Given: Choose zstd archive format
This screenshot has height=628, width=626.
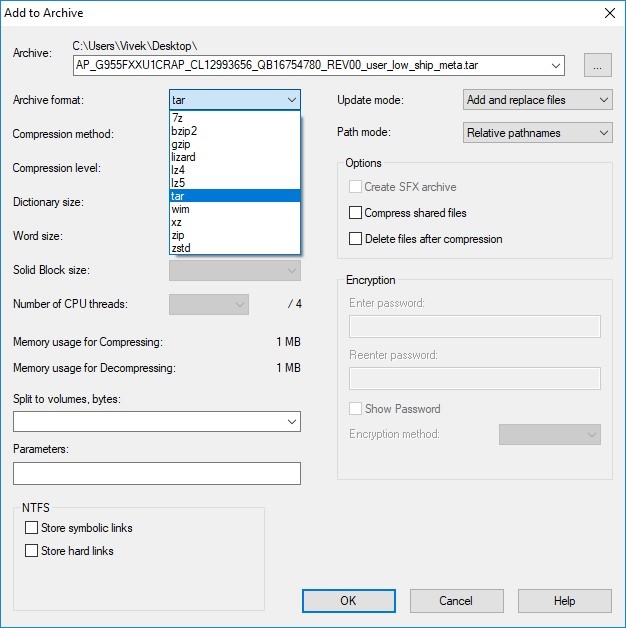Looking at the screenshot, I should click(235, 248).
